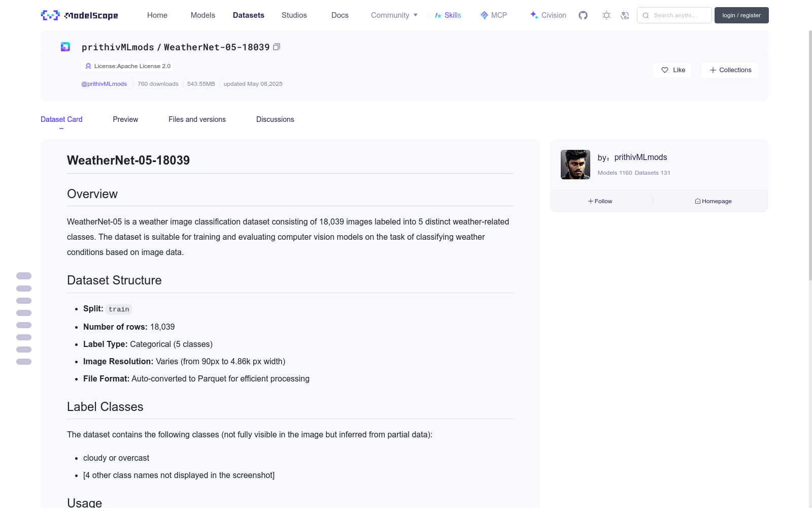The width and height of the screenshot is (812, 508).
Task: Click the Label Classes heading
Action: 105,407
